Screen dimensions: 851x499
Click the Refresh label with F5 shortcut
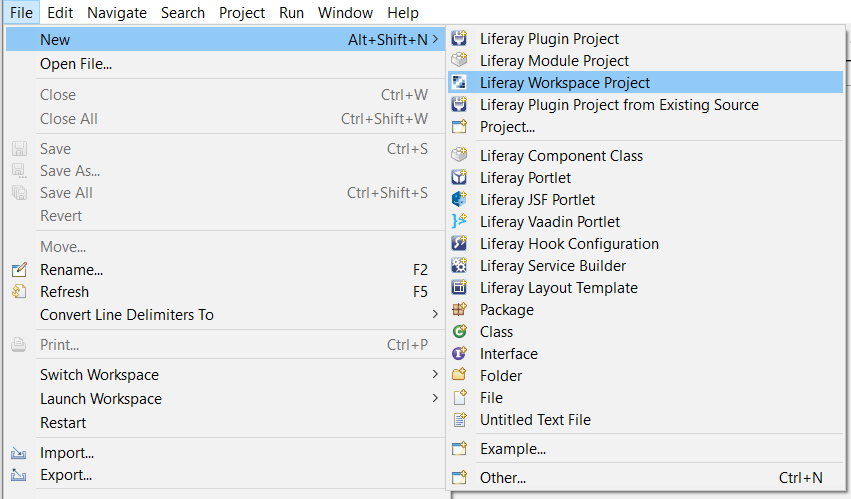65,292
